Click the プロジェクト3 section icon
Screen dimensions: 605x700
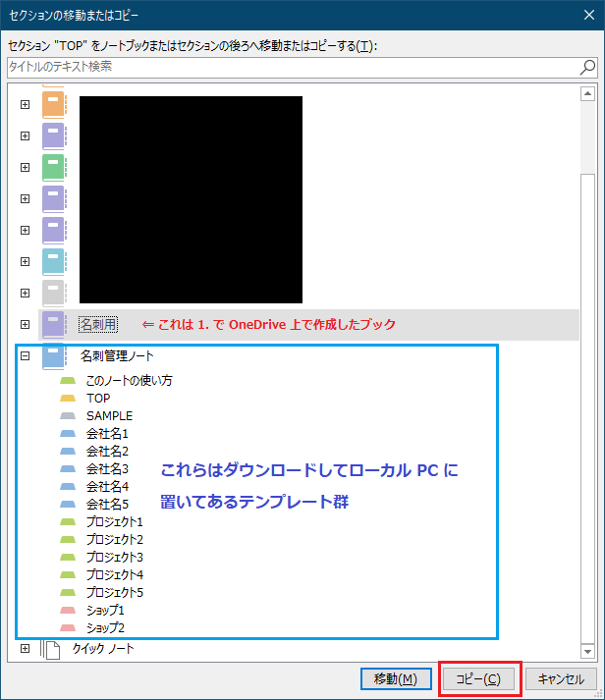[x=68, y=557]
